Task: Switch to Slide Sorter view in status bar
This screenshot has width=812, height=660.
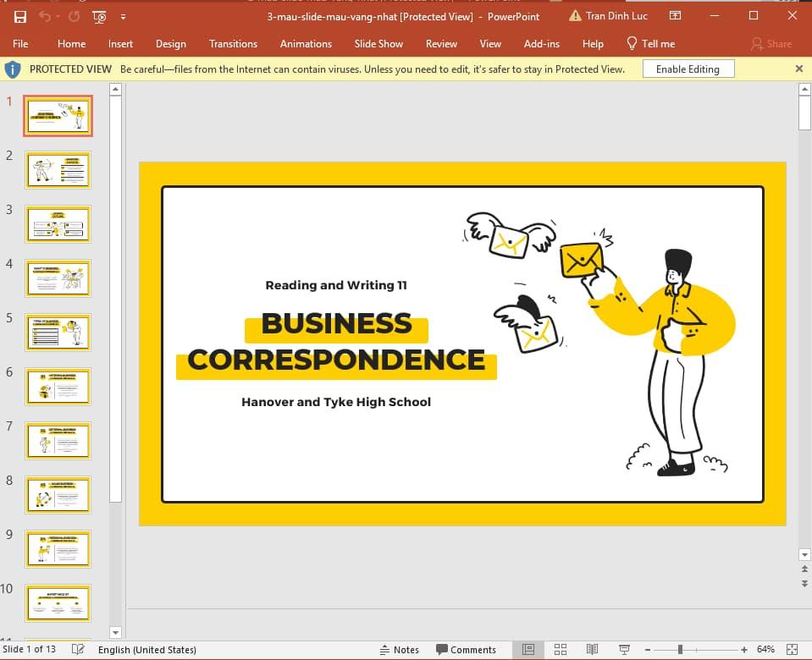Action: tap(561, 649)
